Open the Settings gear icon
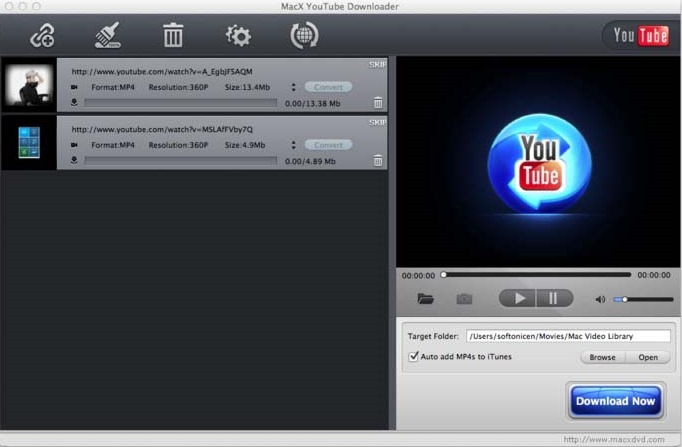Image resolution: width=682 pixels, height=447 pixels. click(238, 35)
